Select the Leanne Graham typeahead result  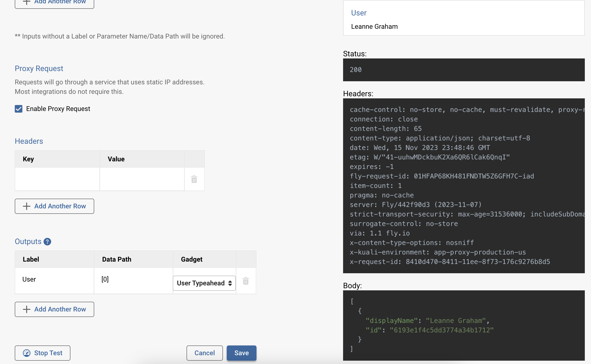(x=374, y=26)
